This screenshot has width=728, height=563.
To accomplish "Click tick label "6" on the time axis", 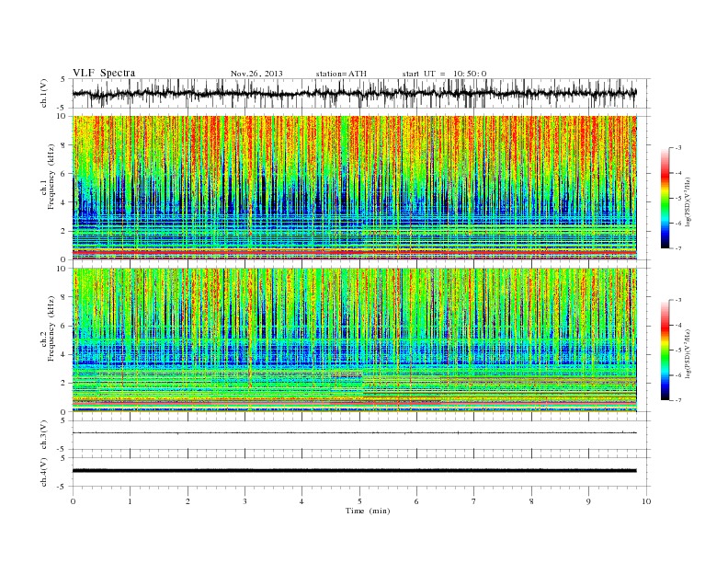I will point(416,501).
